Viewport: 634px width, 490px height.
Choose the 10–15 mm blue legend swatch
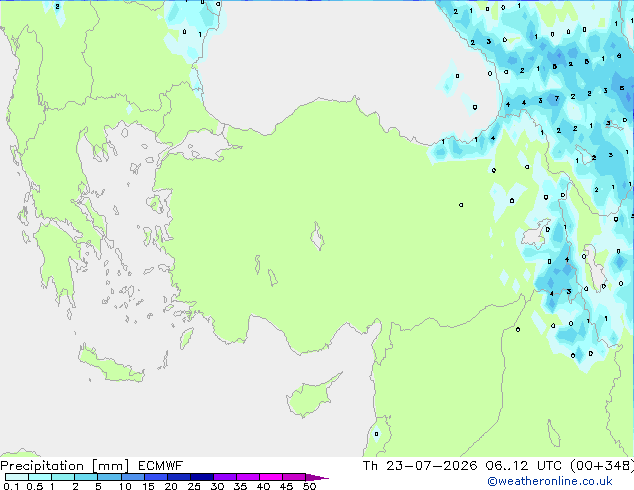coord(133,477)
